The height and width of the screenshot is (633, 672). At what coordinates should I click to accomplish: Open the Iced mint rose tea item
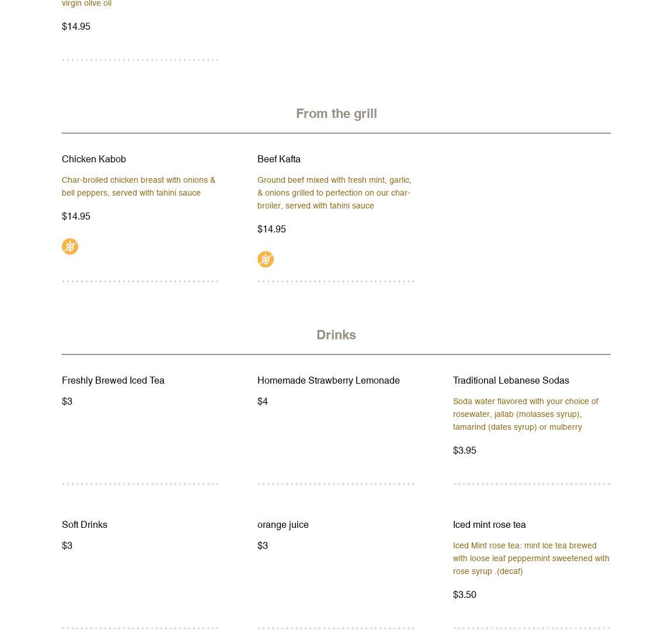pos(489,524)
